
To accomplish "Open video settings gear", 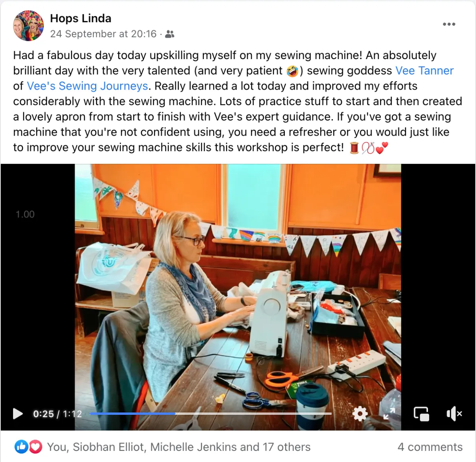I will coord(360,414).
